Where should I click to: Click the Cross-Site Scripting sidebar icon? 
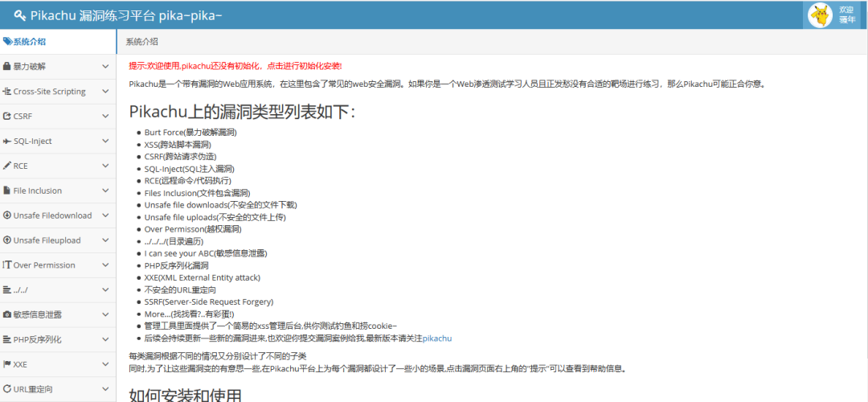pos(6,92)
